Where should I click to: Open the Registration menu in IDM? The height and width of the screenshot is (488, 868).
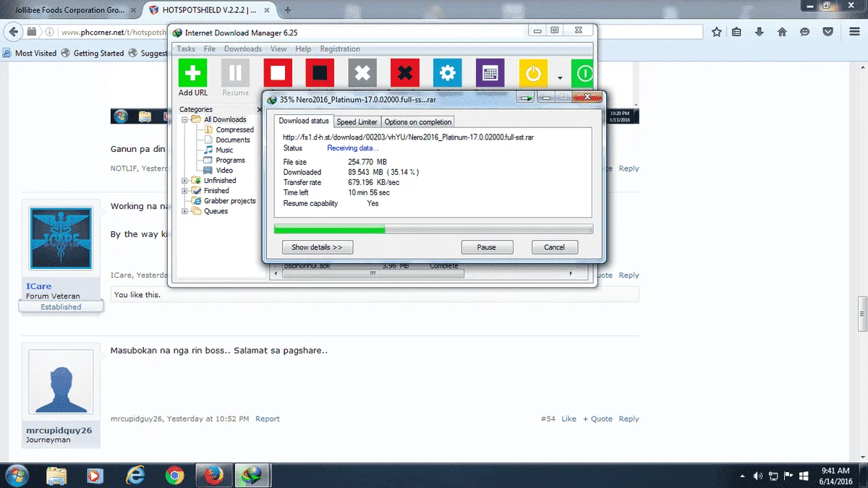click(x=340, y=49)
